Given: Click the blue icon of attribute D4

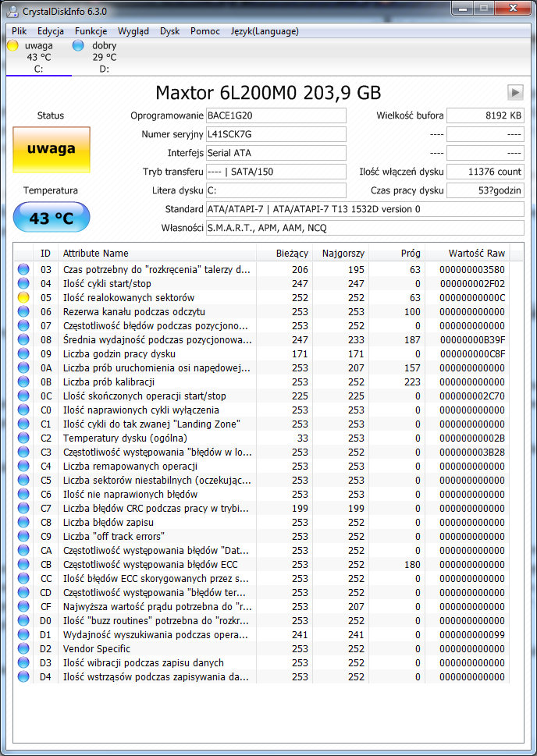Looking at the screenshot, I should (x=23, y=677).
